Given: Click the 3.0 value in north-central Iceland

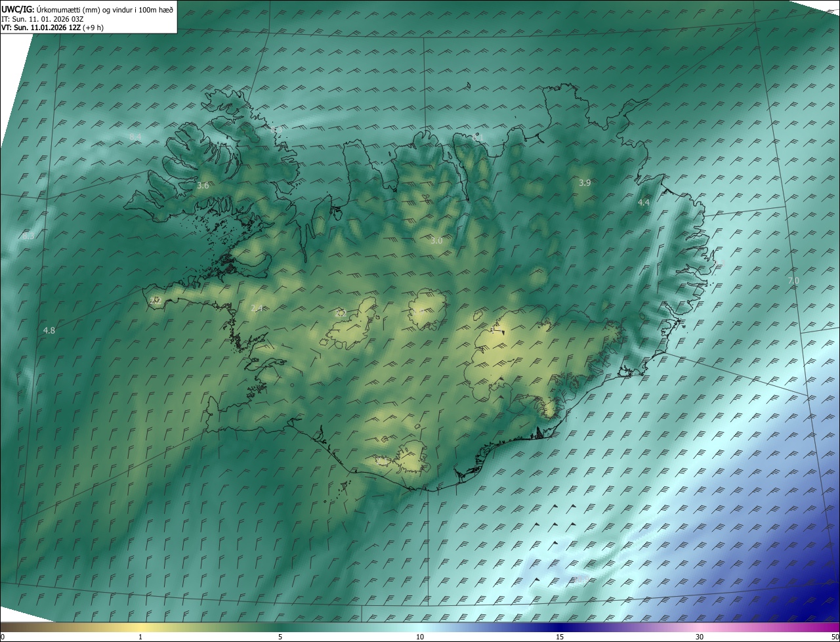Looking at the screenshot, I should tap(436, 241).
